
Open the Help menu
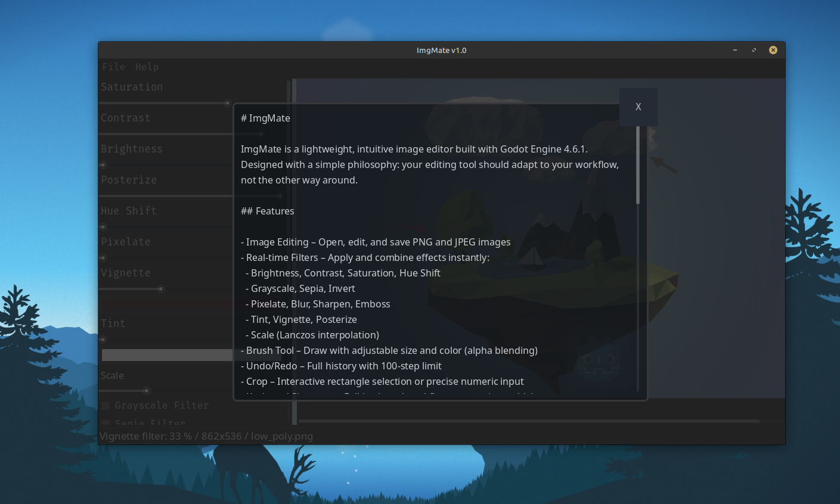(147, 67)
